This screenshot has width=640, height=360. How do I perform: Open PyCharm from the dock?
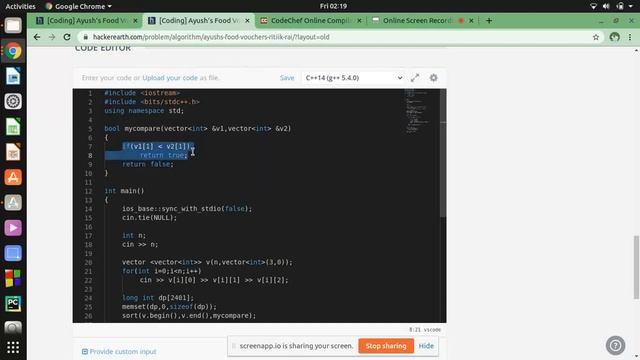(x=13, y=304)
